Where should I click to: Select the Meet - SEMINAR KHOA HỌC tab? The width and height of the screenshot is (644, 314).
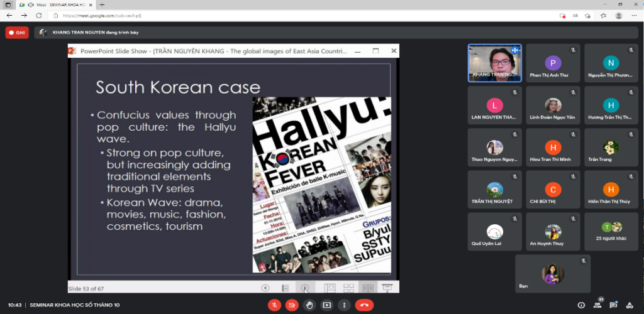[55, 5]
